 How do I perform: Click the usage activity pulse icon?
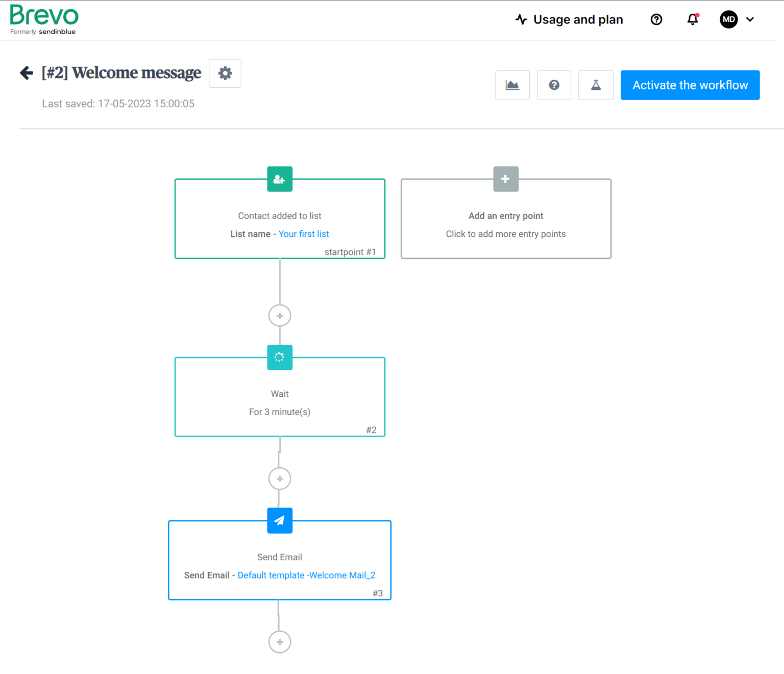(521, 19)
